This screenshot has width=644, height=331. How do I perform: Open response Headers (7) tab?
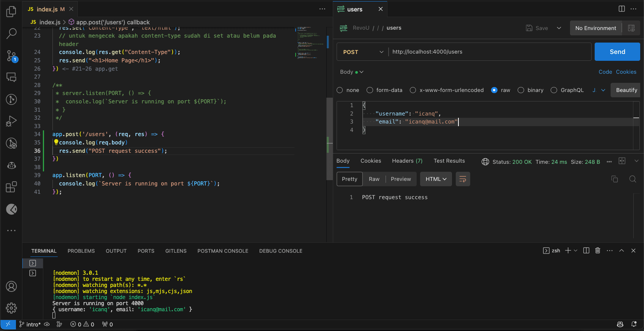tap(407, 161)
